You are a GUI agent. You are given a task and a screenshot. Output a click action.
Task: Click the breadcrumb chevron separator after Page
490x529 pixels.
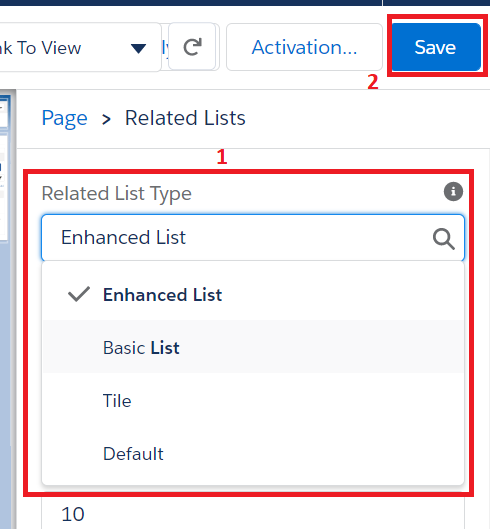(106, 119)
